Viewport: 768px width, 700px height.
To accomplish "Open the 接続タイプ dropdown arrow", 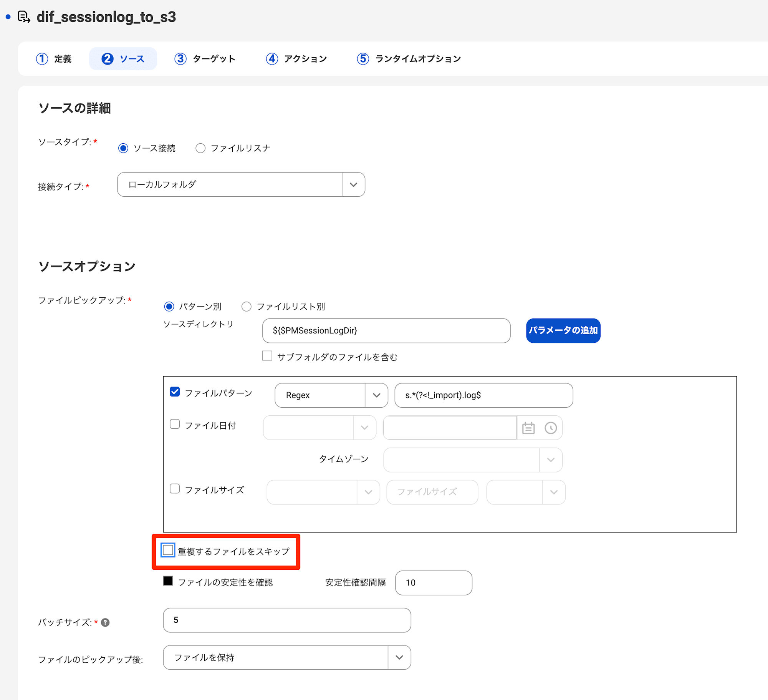I will point(353,185).
